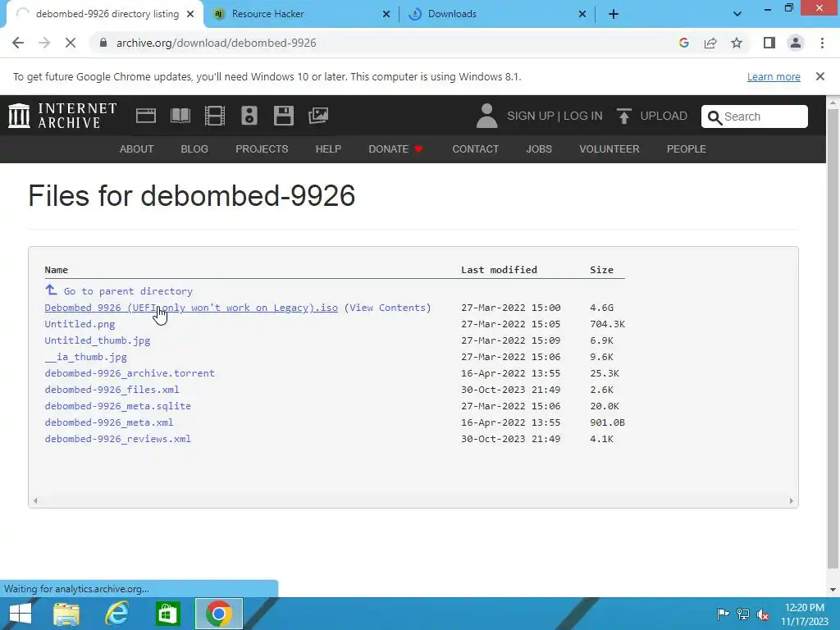Screen dimensions: 840x630
Task: Open a new browser tab
Action: [x=614, y=15]
